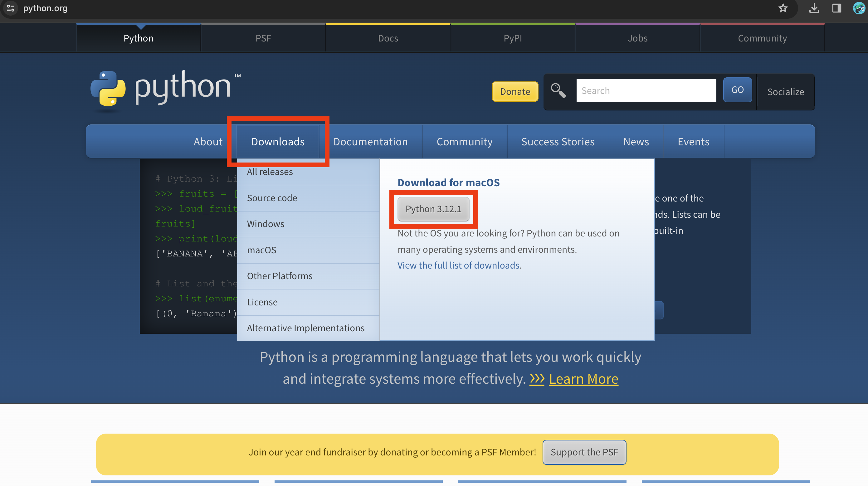Open browser downloads icon in toolbar

814,8
